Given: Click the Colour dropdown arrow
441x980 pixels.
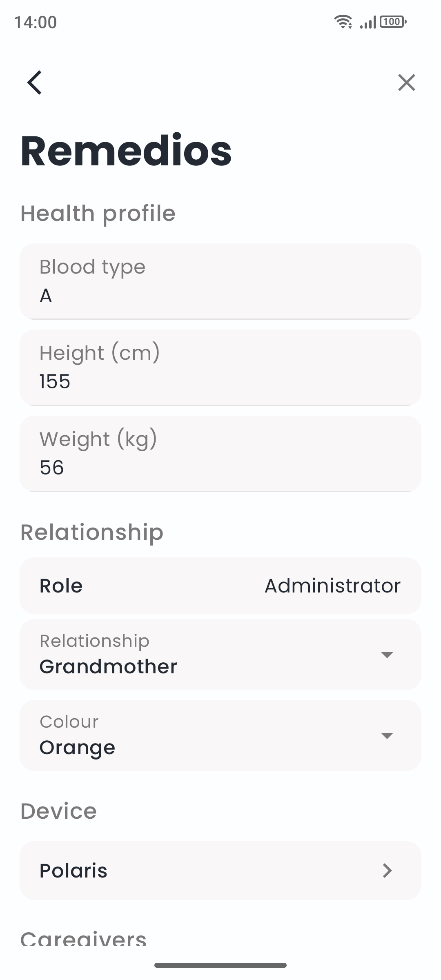Looking at the screenshot, I should 387,736.
